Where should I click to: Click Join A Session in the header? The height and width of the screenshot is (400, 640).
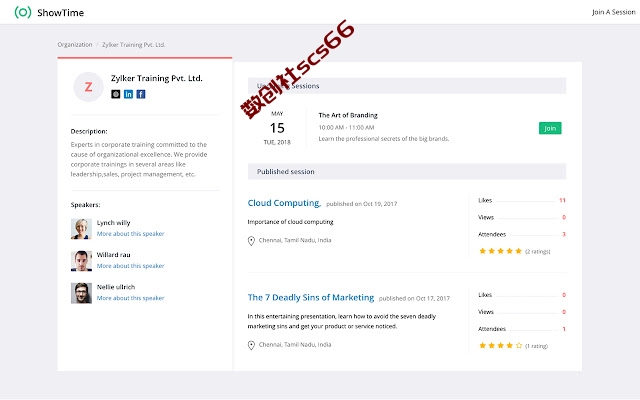(613, 12)
